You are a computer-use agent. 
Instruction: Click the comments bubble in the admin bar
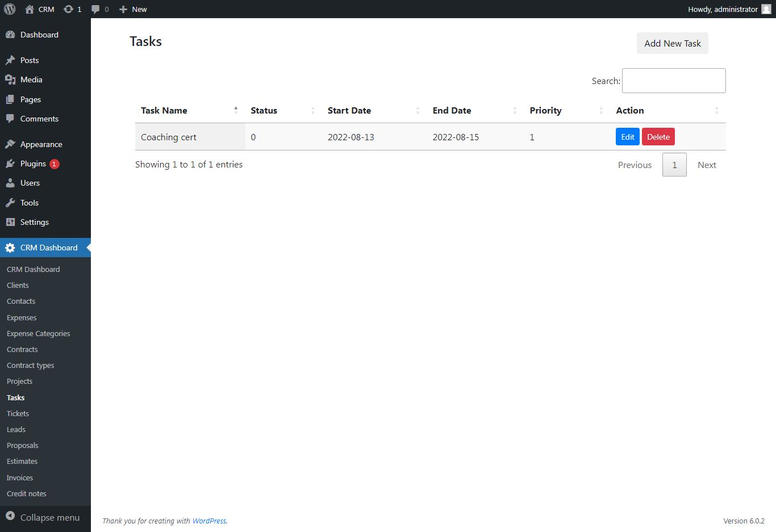click(96, 9)
